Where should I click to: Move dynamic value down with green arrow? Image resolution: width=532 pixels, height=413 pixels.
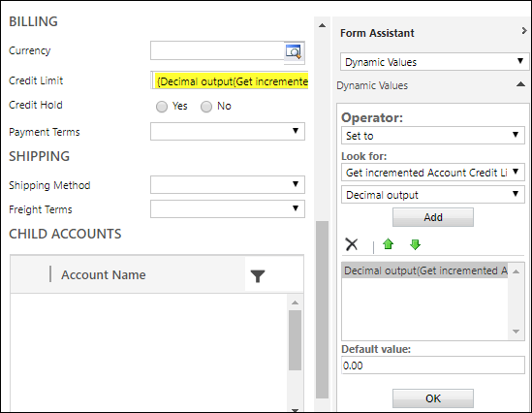(415, 244)
